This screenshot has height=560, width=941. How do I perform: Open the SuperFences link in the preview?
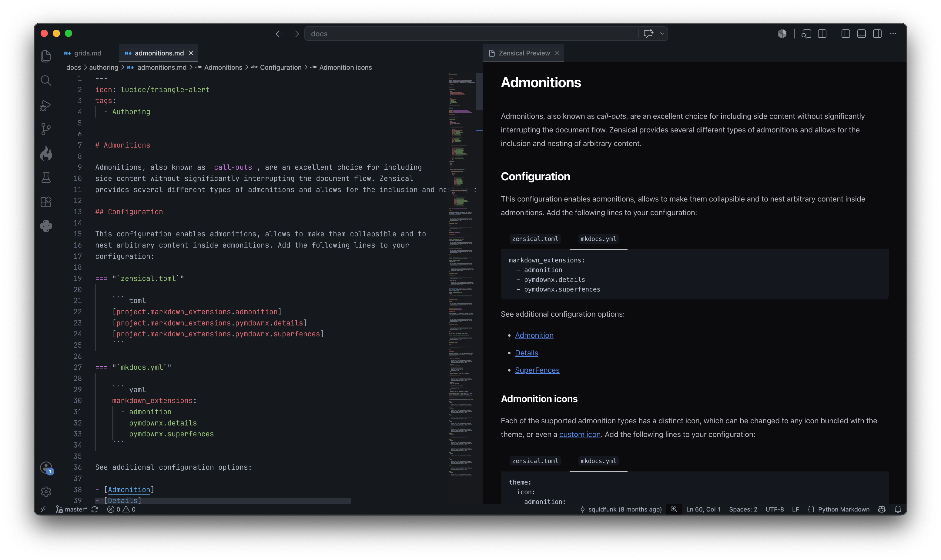coord(537,370)
